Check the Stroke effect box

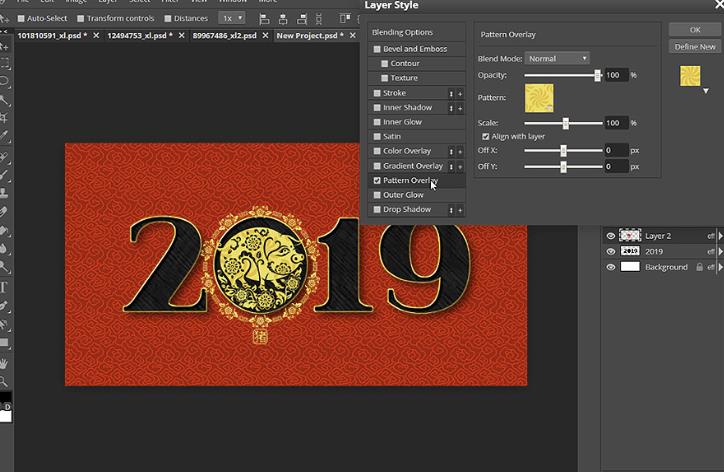pyautogui.click(x=377, y=93)
